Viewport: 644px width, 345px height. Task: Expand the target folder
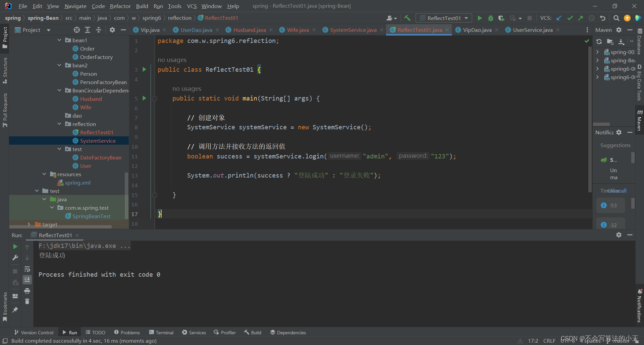(x=29, y=224)
